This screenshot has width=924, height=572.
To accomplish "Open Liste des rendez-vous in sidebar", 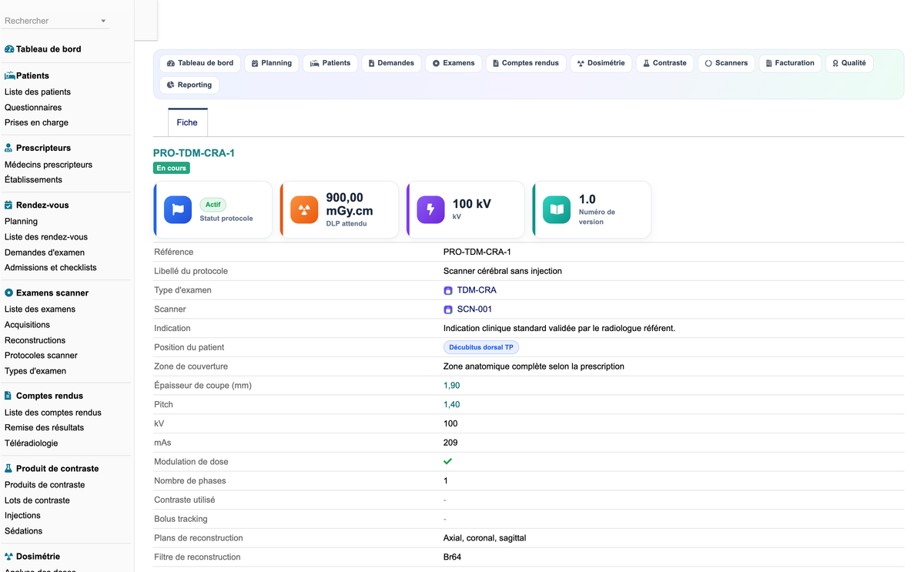I will pyautogui.click(x=46, y=237).
